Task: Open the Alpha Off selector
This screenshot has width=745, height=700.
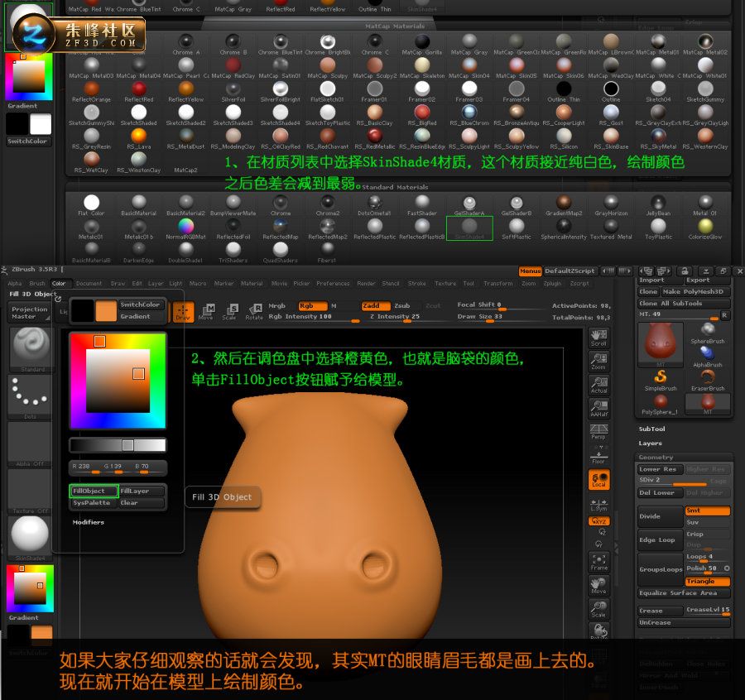Action: [30, 444]
